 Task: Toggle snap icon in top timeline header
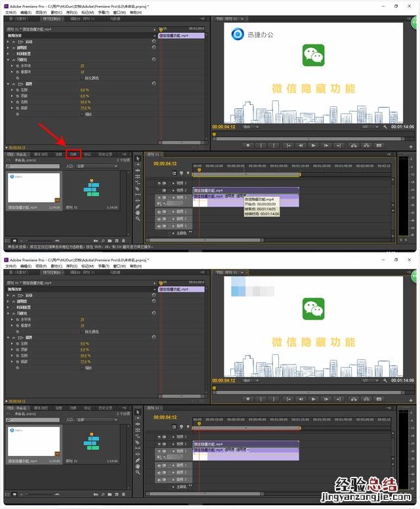pos(175,173)
